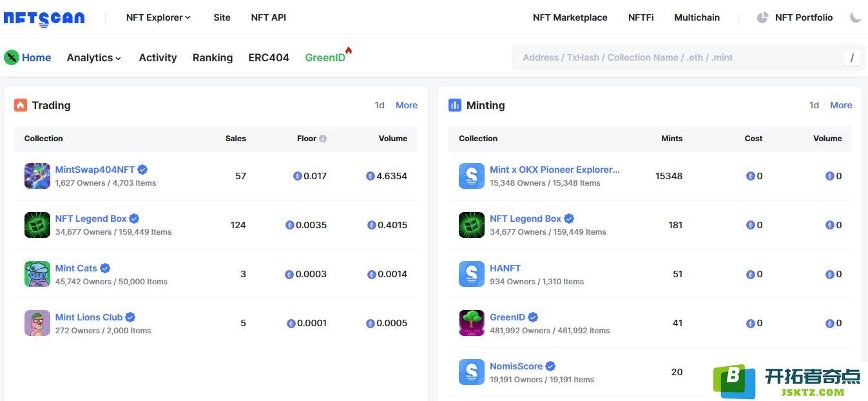Click the Cost column header
This screenshot has width=868, height=401.
click(x=753, y=139)
